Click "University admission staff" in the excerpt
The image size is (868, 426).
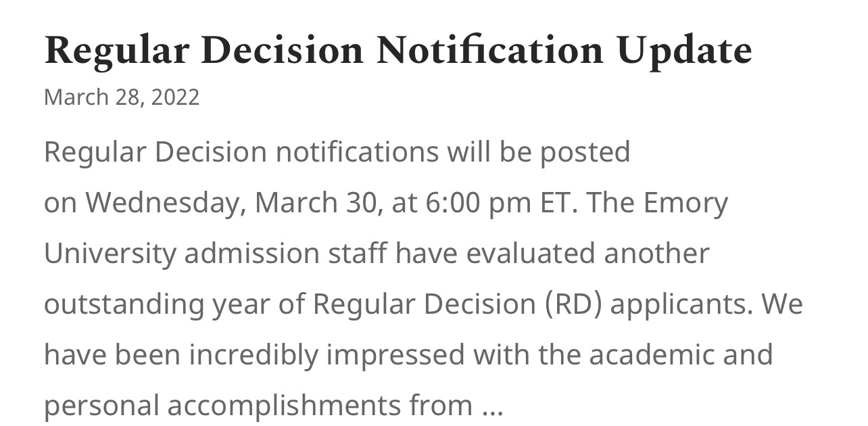[x=216, y=254]
